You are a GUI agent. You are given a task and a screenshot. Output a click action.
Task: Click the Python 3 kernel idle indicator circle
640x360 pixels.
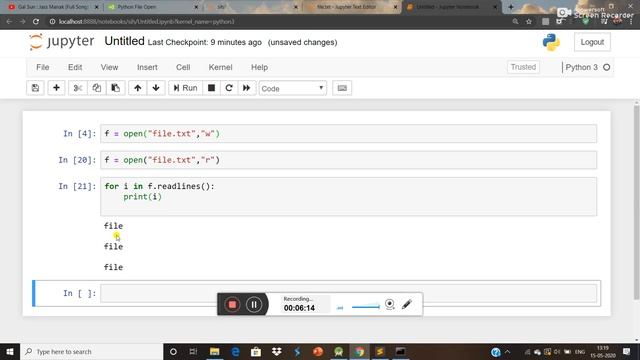(x=607, y=67)
